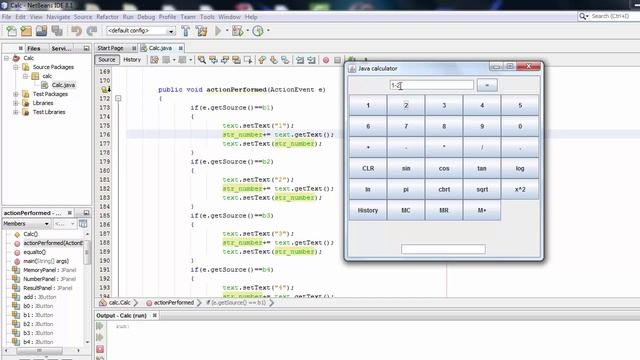This screenshot has width=640, height=360.
Task: Open the Members dropdown in Navigator
Action: click(27, 224)
